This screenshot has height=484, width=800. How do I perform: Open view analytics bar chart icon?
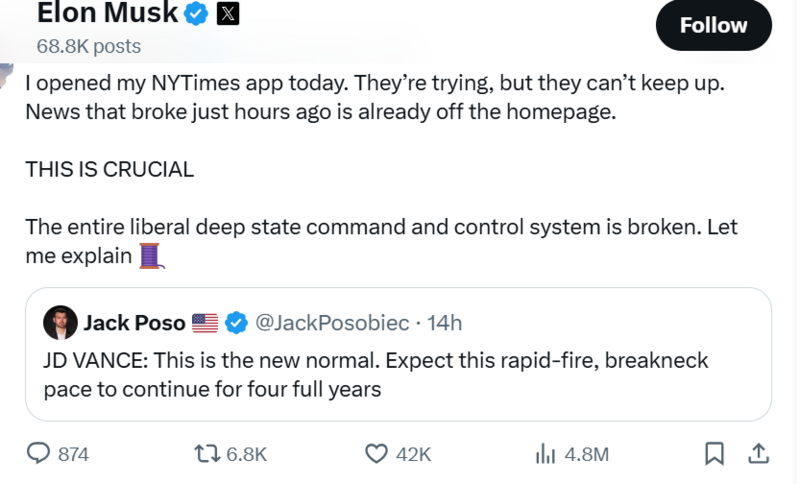(x=545, y=453)
